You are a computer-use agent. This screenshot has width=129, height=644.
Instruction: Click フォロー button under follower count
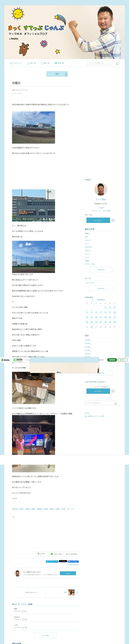pos(98,391)
